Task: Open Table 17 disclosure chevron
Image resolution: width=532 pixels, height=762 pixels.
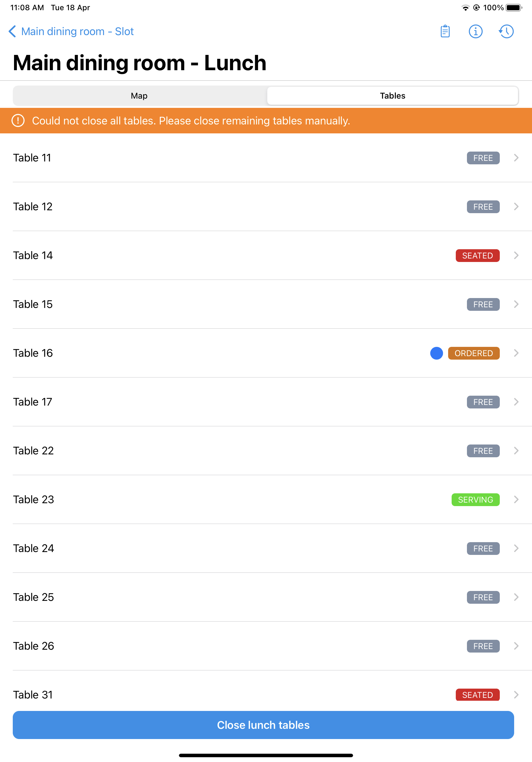Action: point(516,402)
